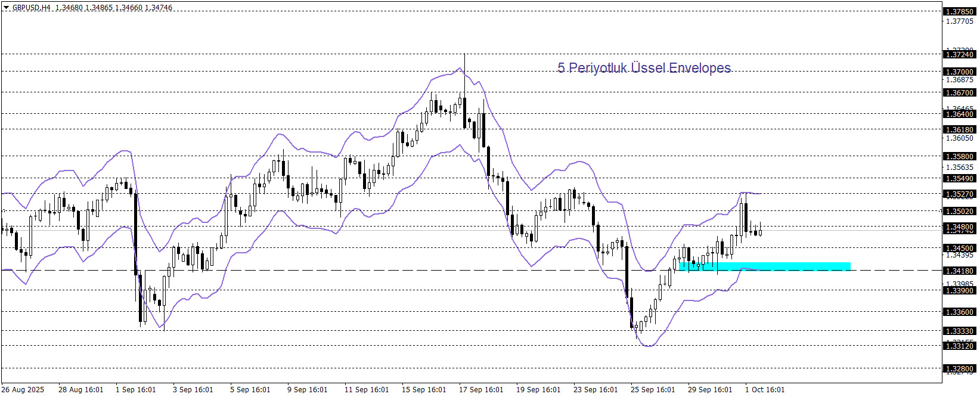Select the 1.33600 price level label

tap(959, 312)
